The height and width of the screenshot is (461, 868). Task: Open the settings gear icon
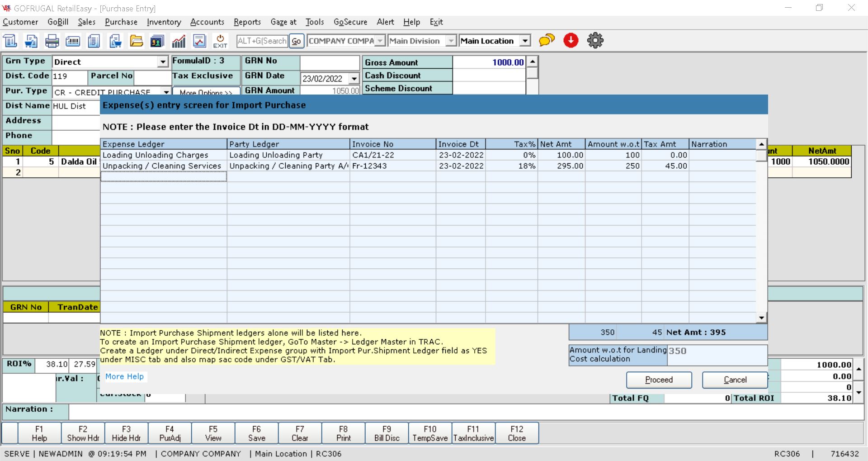pos(595,41)
